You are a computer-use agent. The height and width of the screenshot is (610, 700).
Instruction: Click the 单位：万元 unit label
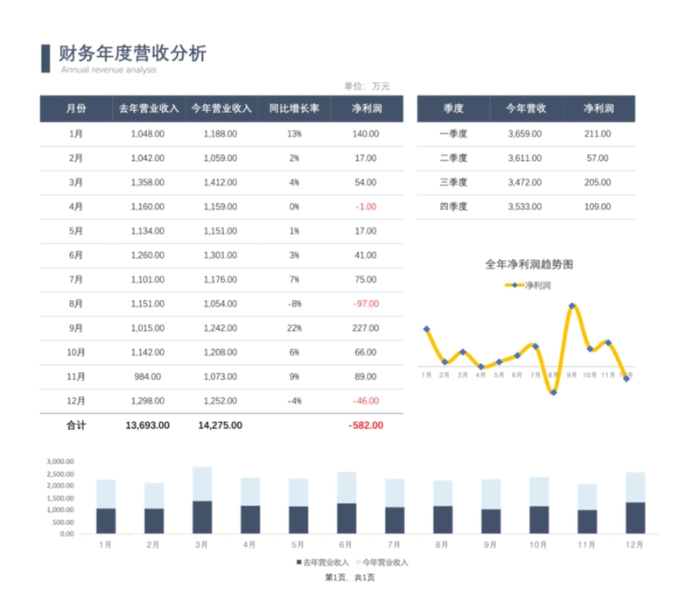tap(367, 86)
